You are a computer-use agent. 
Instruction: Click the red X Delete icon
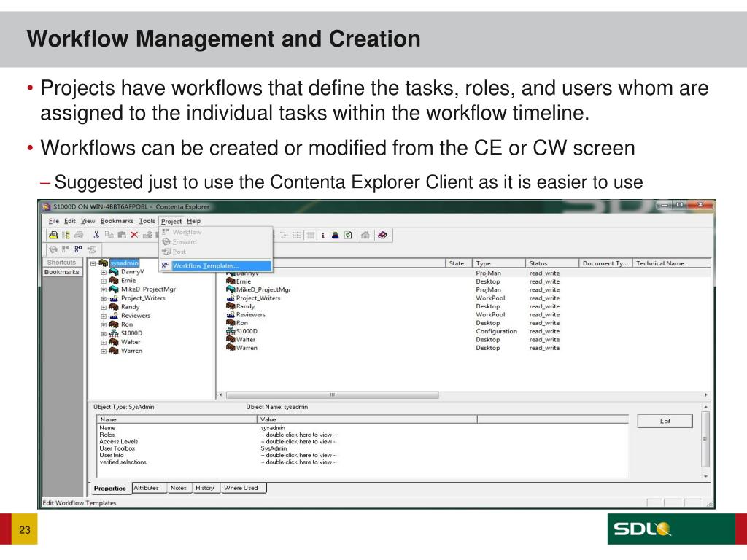[134, 235]
